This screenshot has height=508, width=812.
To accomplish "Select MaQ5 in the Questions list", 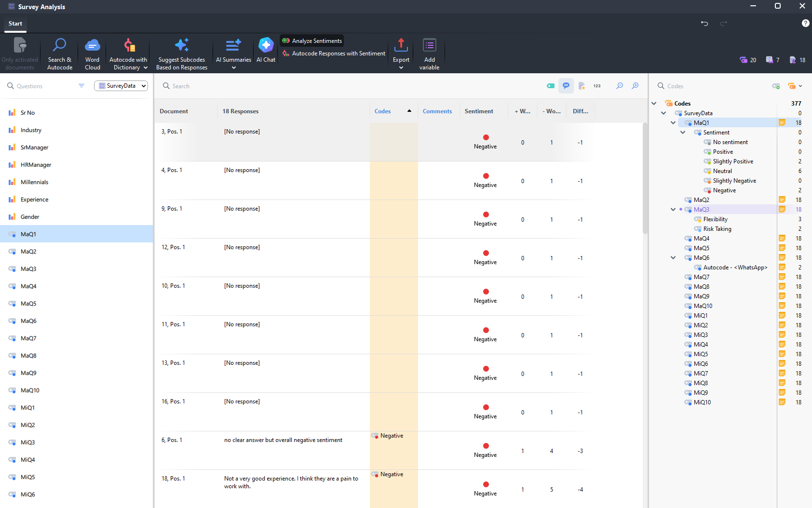I will coord(77,304).
